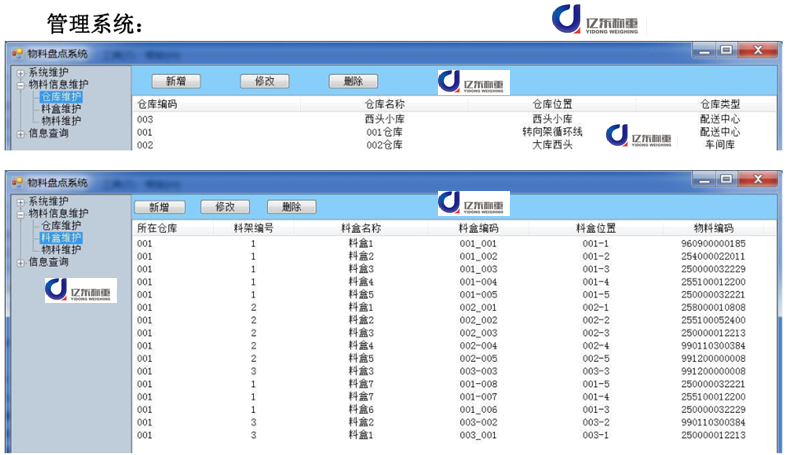Click the 物料编码 column header
Screen dimensions: 796x455
713,228
